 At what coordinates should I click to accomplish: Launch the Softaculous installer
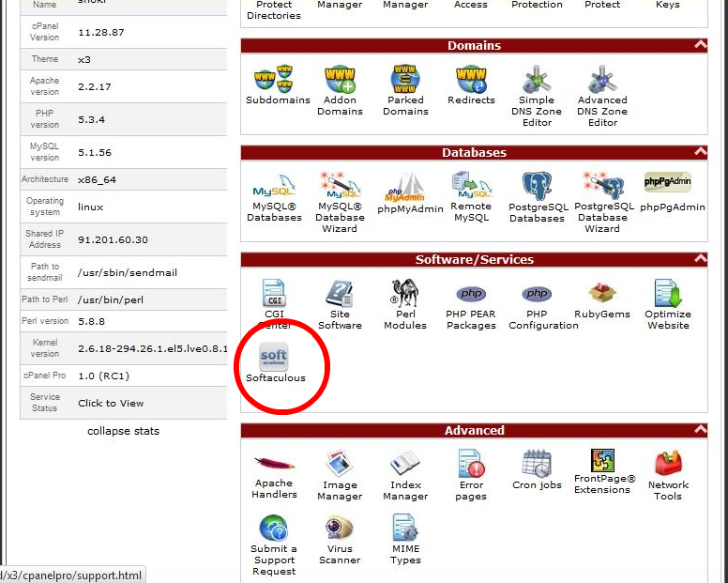(275, 362)
